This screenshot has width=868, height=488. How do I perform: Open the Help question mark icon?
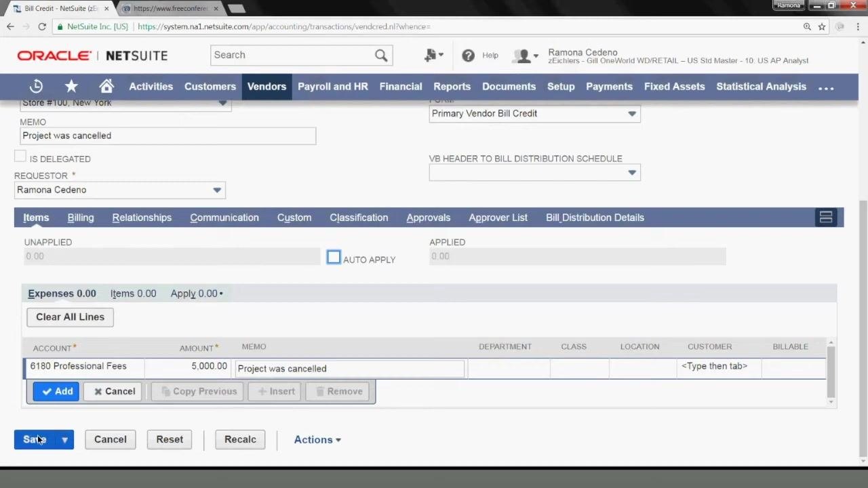point(468,56)
